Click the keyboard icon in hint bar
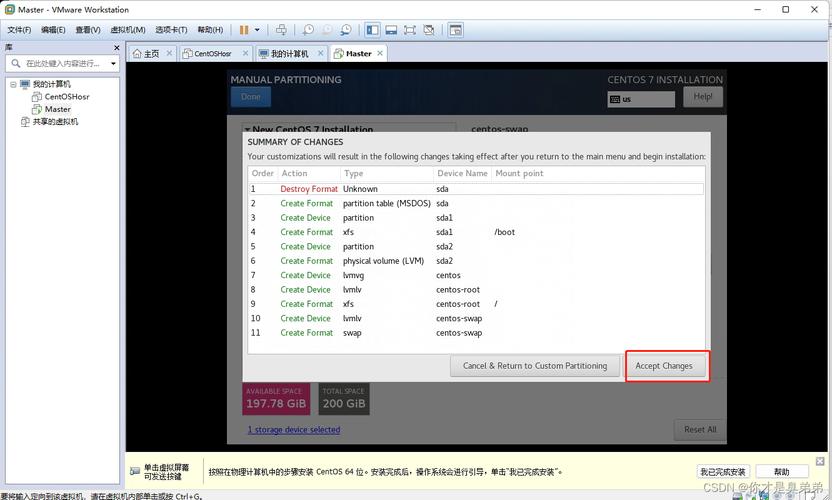The height and width of the screenshot is (500, 832). [x=135, y=471]
